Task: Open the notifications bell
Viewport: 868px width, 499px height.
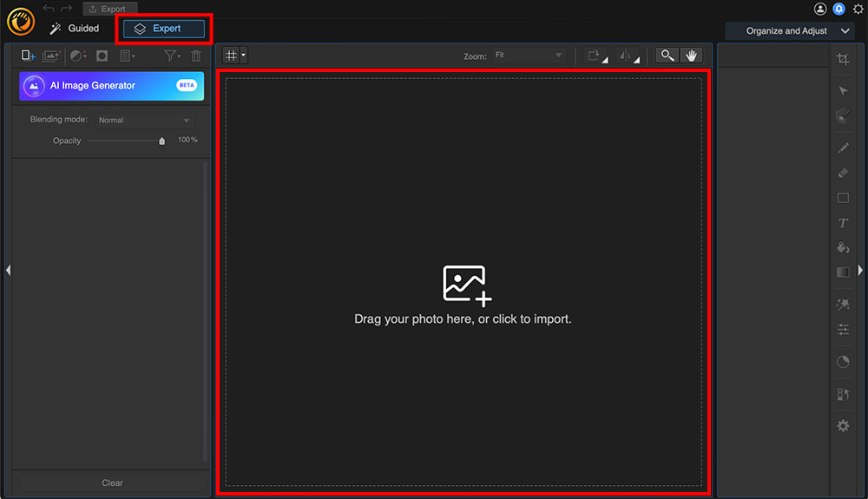Action: (838, 9)
